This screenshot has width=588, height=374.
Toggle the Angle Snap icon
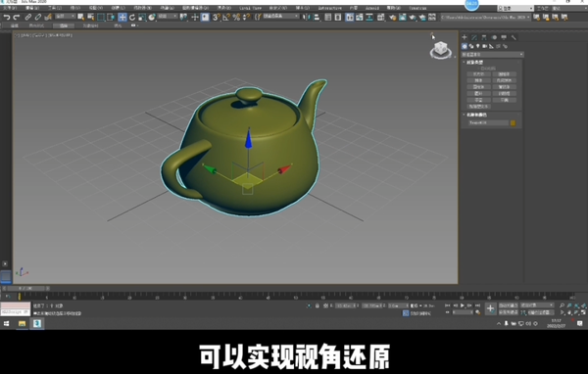pyautogui.click(x=226, y=17)
